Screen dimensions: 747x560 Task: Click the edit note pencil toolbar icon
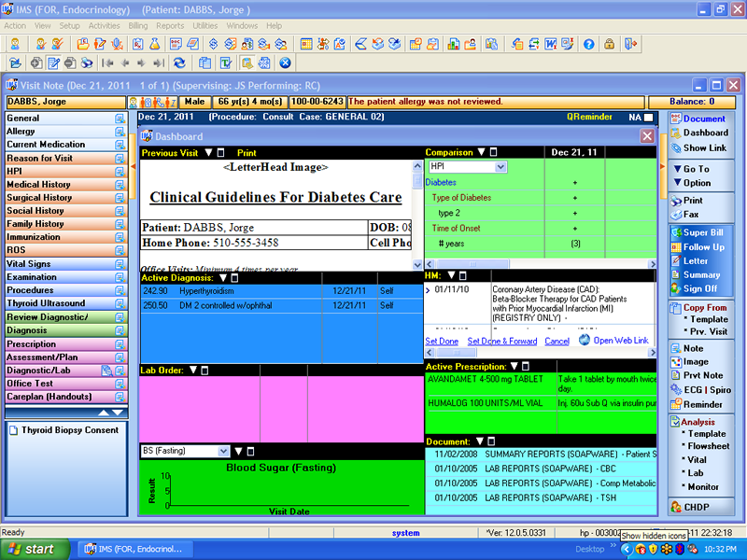pyautogui.click(x=53, y=63)
